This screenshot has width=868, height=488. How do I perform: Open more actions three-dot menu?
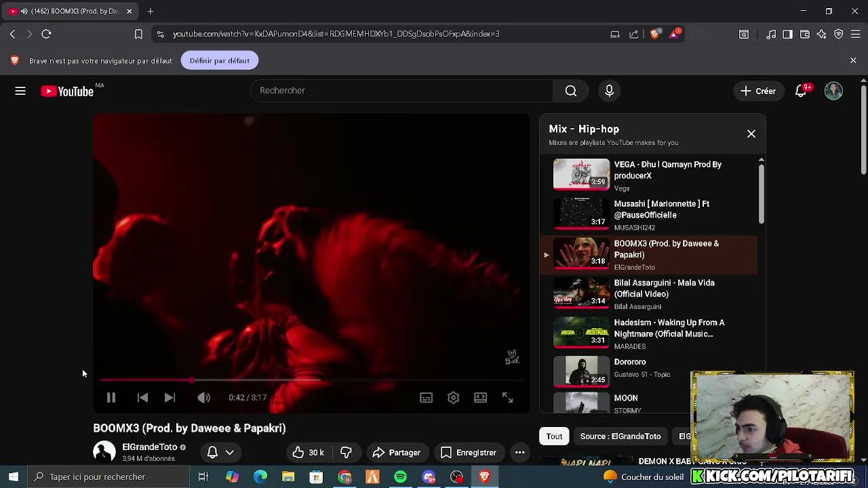(519, 452)
